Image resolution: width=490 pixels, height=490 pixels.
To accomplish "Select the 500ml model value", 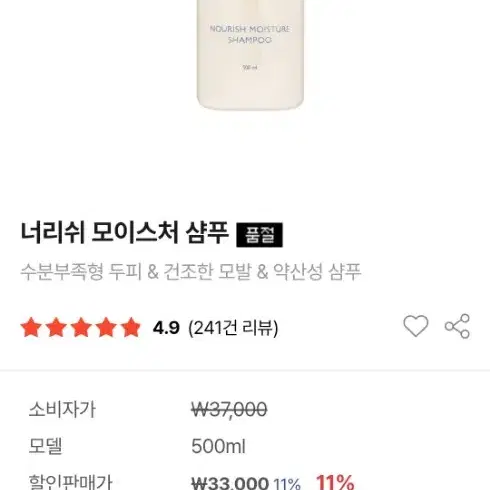I will (218, 446).
